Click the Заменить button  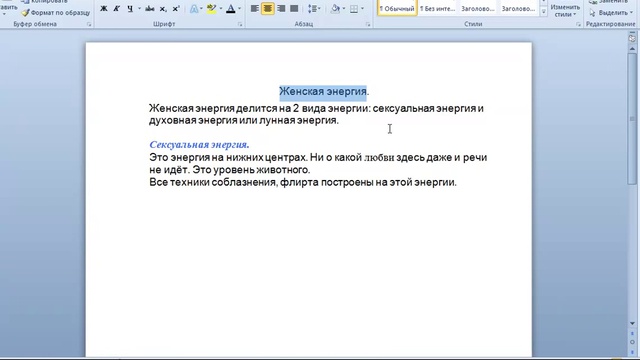(608, 2)
